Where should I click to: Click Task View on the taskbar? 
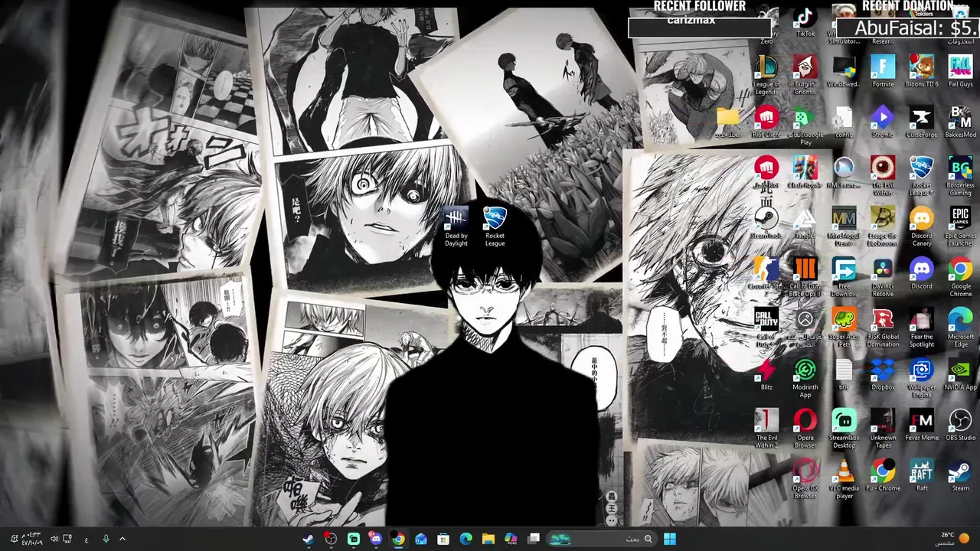[x=534, y=539]
